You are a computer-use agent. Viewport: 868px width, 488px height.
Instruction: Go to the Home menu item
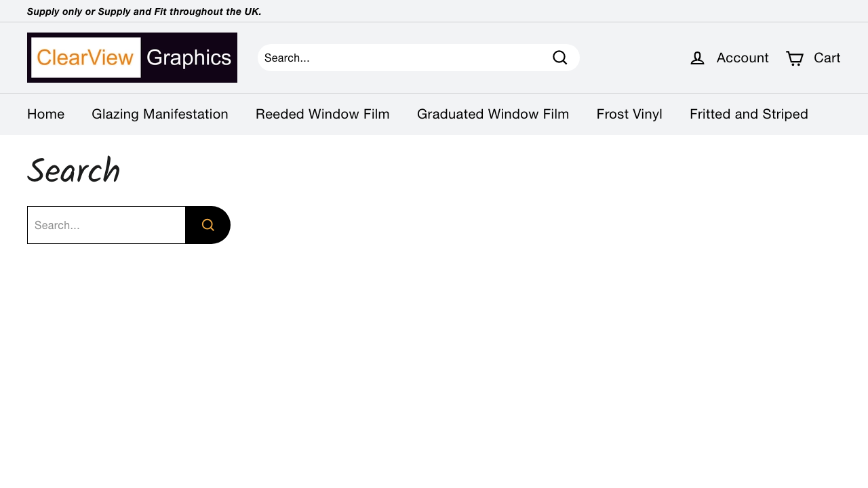(x=45, y=114)
